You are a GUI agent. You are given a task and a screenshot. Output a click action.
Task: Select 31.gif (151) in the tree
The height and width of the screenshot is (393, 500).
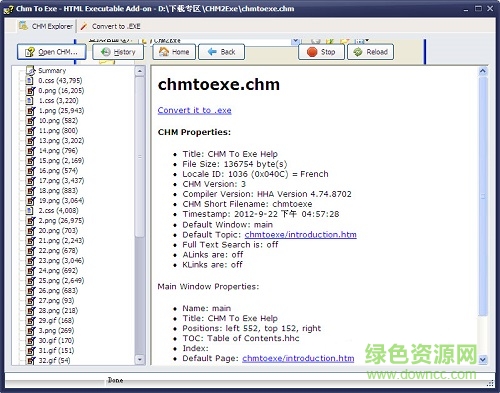[56, 351]
